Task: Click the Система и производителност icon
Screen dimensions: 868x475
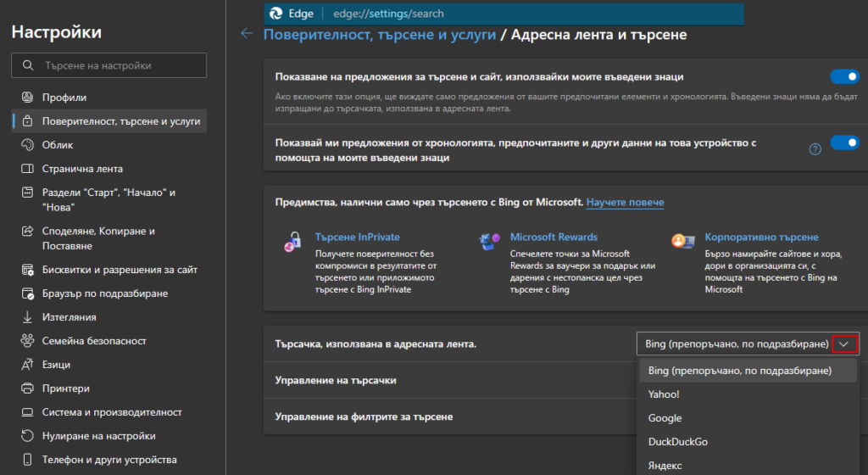Action: click(27, 412)
